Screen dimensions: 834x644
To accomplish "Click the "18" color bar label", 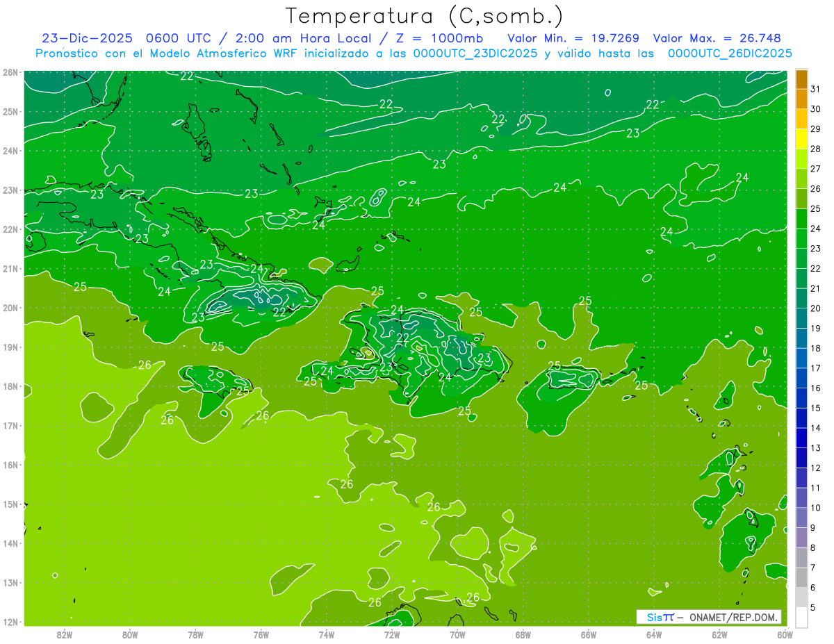I will pyautogui.click(x=815, y=348).
